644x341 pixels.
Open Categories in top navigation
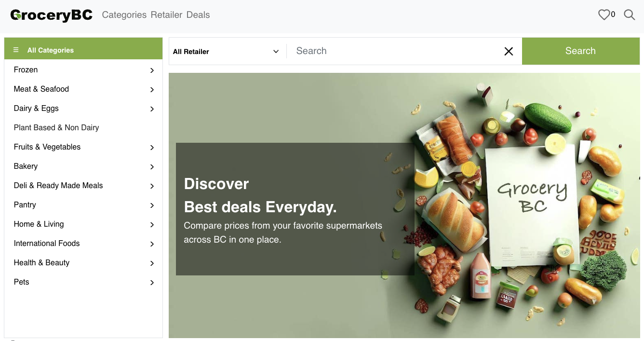[x=124, y=15]
